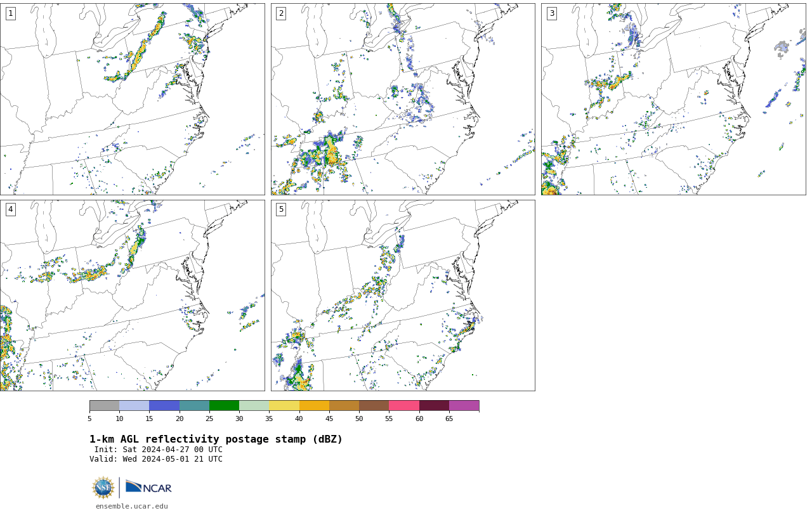
Task: Select the pale green 30-35 dBZ swatch
Action: tap(254, 406)
